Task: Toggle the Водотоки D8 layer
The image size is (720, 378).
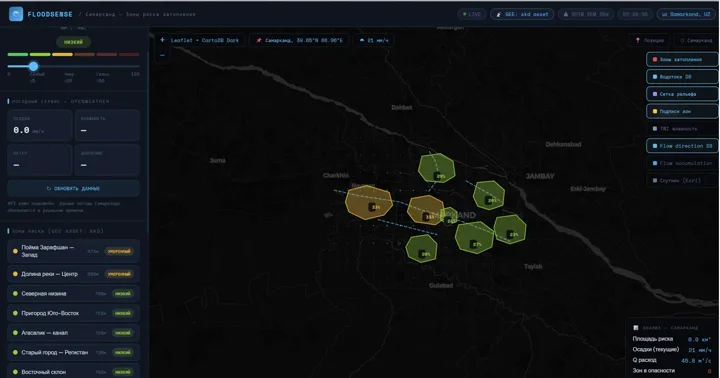Action: pyautogui.click(x=682, y=77)
